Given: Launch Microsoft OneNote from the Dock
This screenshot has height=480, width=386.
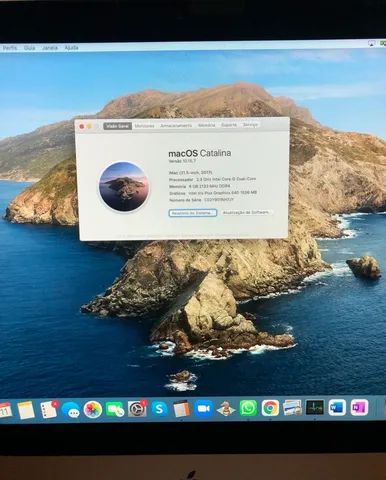Looking at the screenshot, I should 359,407.
